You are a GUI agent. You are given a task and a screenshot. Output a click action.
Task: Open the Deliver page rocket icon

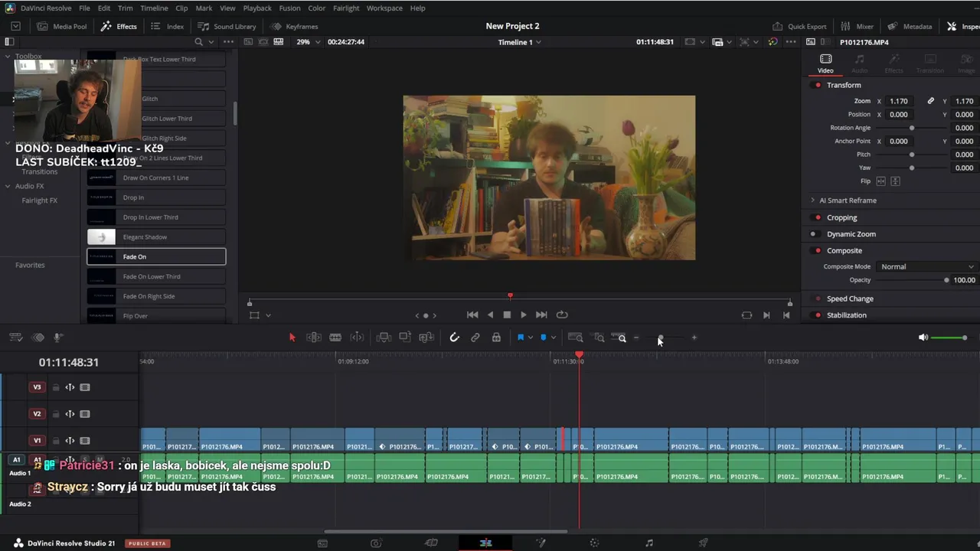[703, 543]
